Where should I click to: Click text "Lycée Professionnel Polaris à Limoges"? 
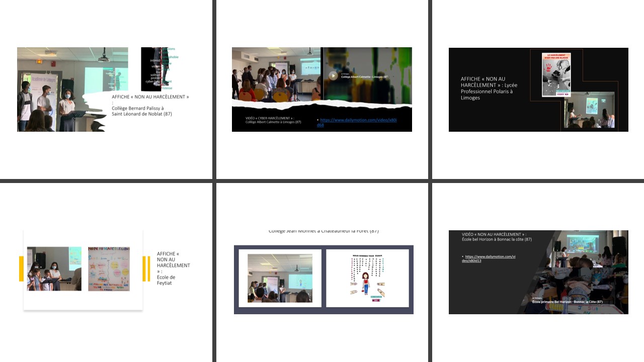click(489, 92)
